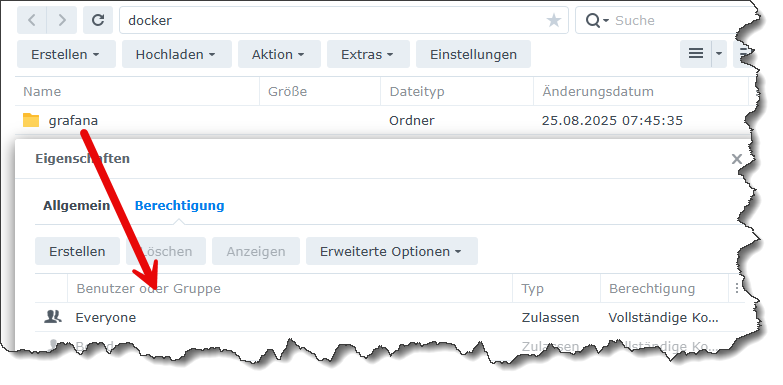Viewport: 783px width, 385px height.
Task: Reload the docker folder listing
Action: click(x=98, y=20)
